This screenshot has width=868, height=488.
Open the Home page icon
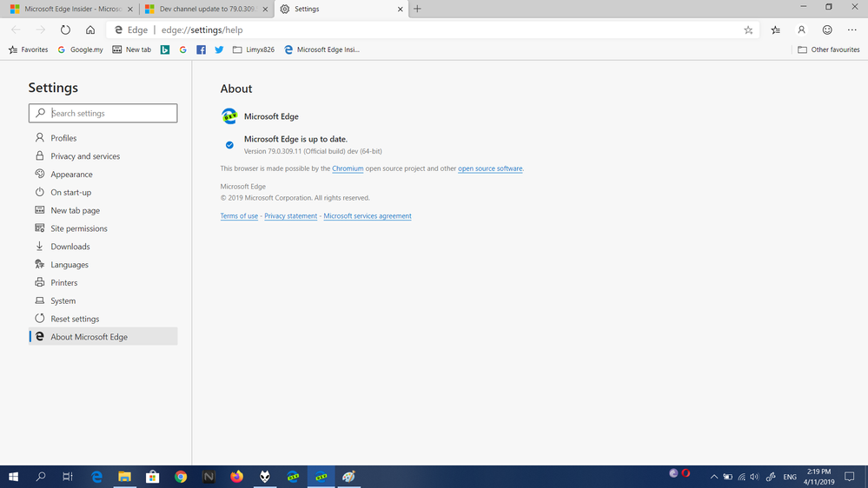(x=90, y=30)
